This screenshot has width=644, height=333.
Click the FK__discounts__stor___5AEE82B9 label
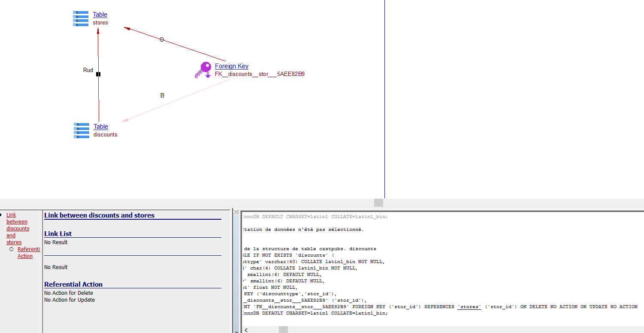click(260, 74)
